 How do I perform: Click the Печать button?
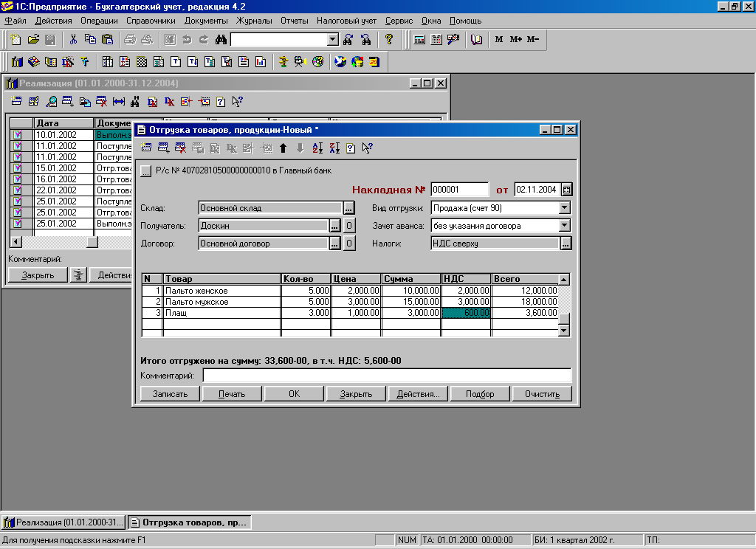click(x=232, y=394)
